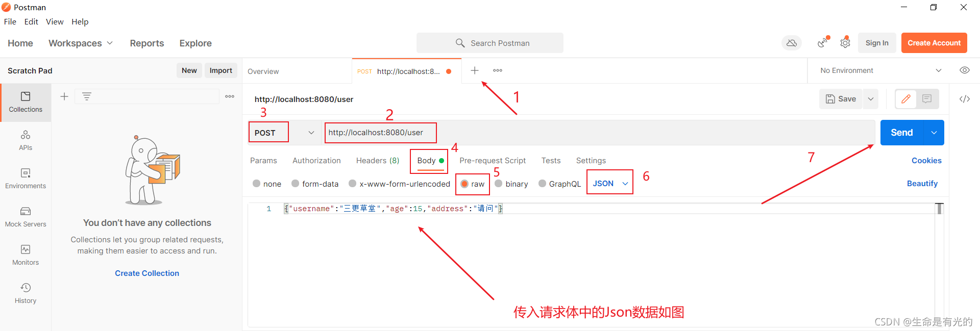Screen dimensions: 980x331
Task: Open the Mock Servers sidebar panel
Action: (26, 217)
